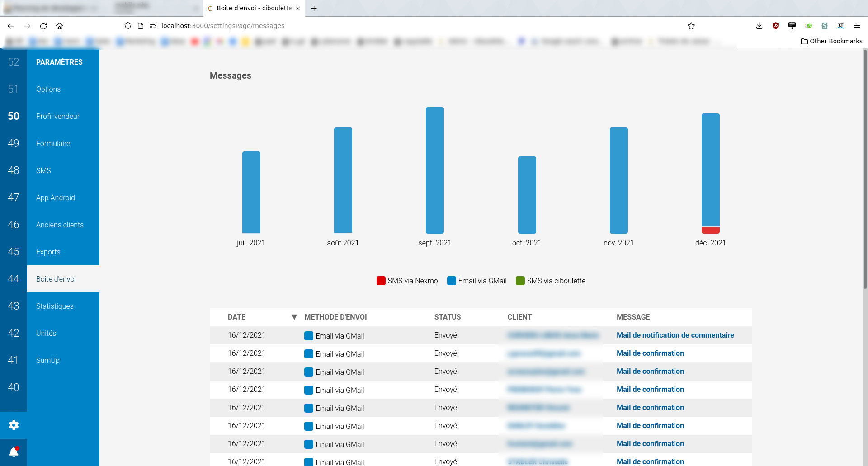The width and height of the screenshot is (868, 466).
Task: Bookmark this page with the star icon
Action: [x=691, y=26]
